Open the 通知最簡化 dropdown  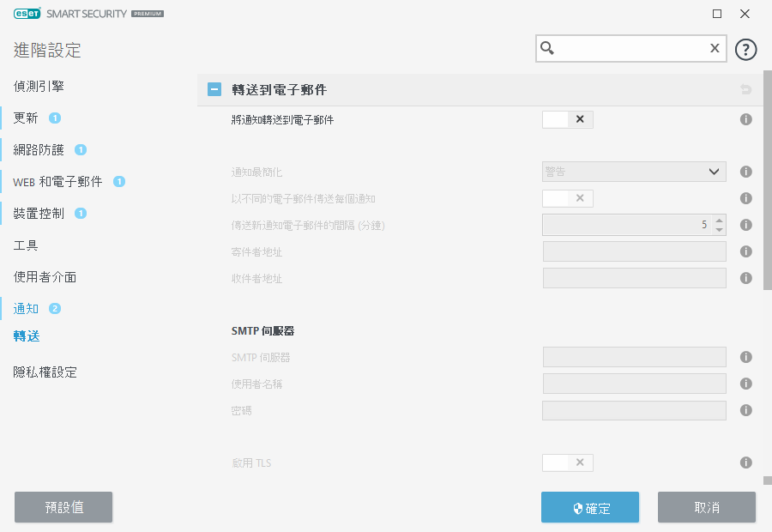pos(634,172)
